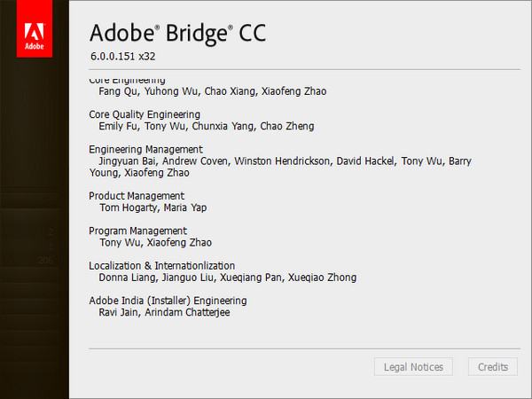Viewport: 532px width, 399px height.
Task: Click the Engineering Management heading
Action: [x=146, y=149]
